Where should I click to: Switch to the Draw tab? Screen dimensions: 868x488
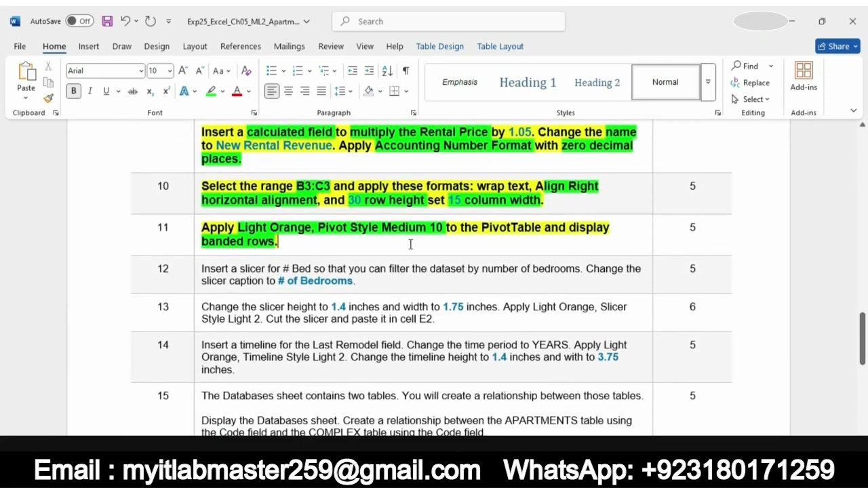[122, 46]
